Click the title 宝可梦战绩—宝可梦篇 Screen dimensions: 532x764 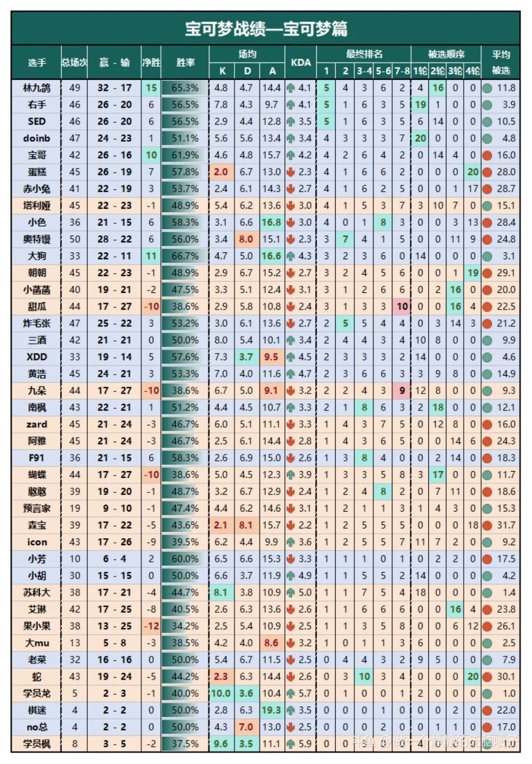pyautogui.click(x=266, y=29)
